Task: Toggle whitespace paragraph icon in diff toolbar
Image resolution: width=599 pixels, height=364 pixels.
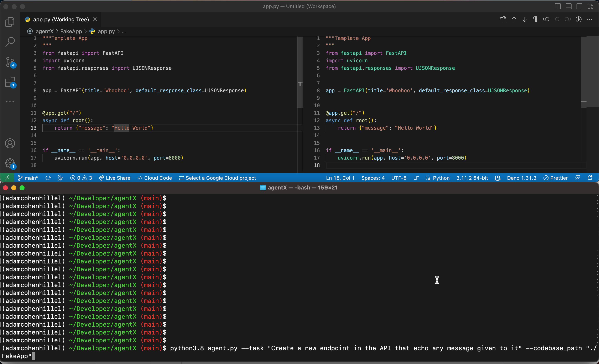Action: (x=535, y=20)
